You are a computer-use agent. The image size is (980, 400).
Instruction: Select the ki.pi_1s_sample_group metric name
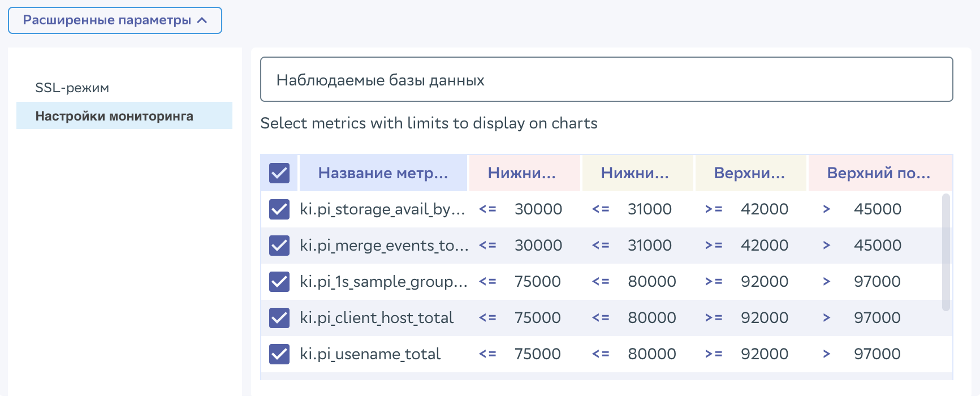(x=383, y=282)
